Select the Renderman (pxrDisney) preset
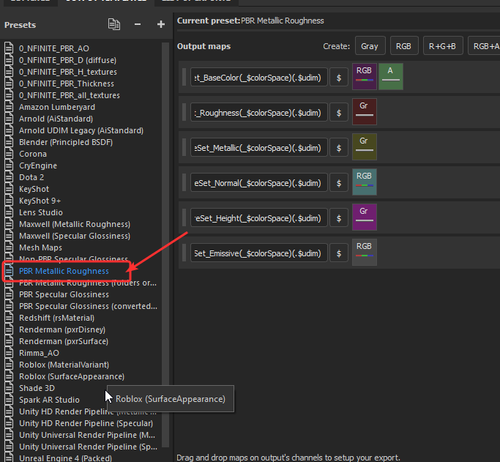500x462 pixels. pyautogui.click(x=62, y=330)
